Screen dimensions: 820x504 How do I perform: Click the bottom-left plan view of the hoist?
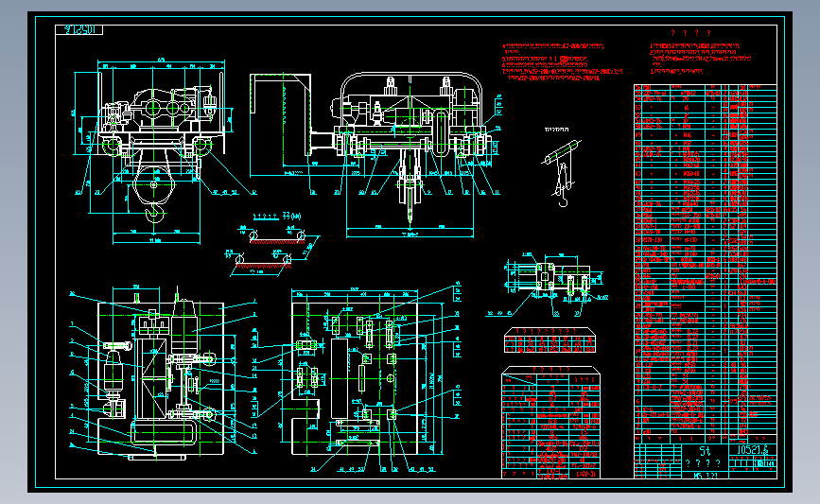tap(162, 376)
